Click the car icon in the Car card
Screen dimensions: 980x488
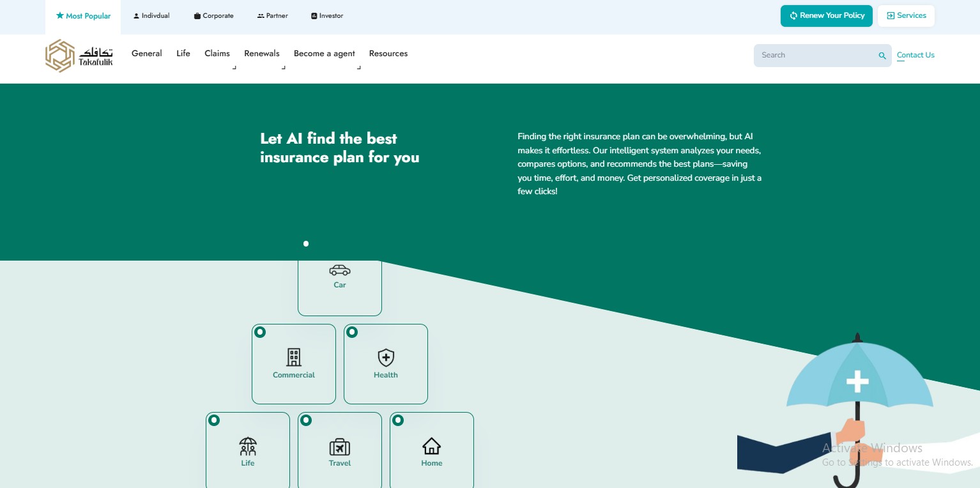(x=340, y=270)
